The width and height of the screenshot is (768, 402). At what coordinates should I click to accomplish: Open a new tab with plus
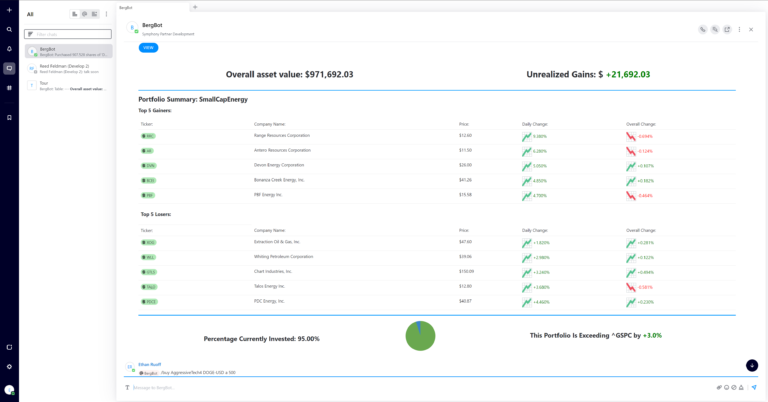point(195,7)
